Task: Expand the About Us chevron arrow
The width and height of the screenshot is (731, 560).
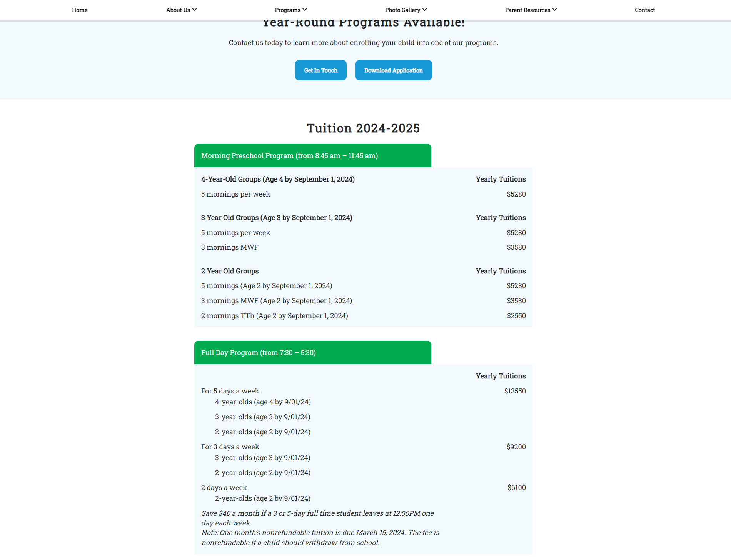Action: pyautogui.click(x=195, y=10)
